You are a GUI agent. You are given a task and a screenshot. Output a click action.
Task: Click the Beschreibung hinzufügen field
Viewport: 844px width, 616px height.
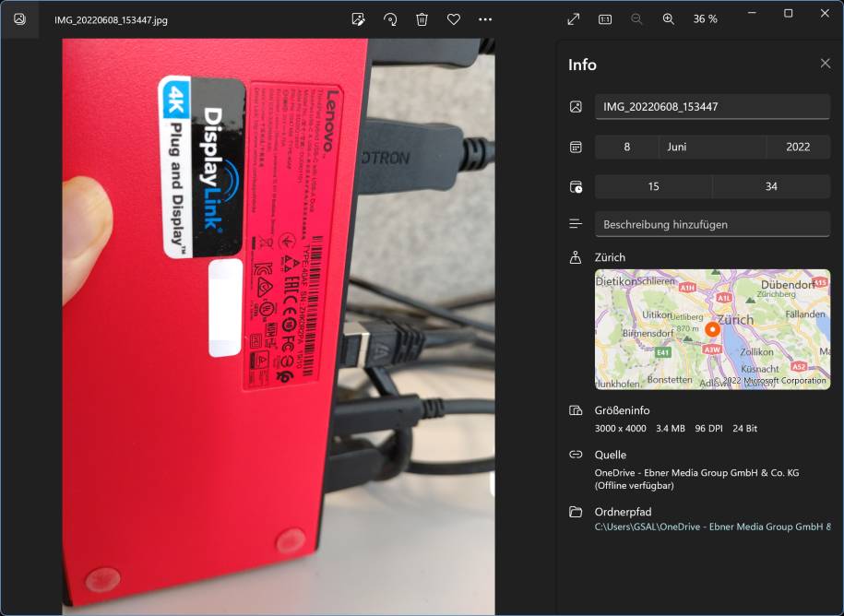point(712,224)
